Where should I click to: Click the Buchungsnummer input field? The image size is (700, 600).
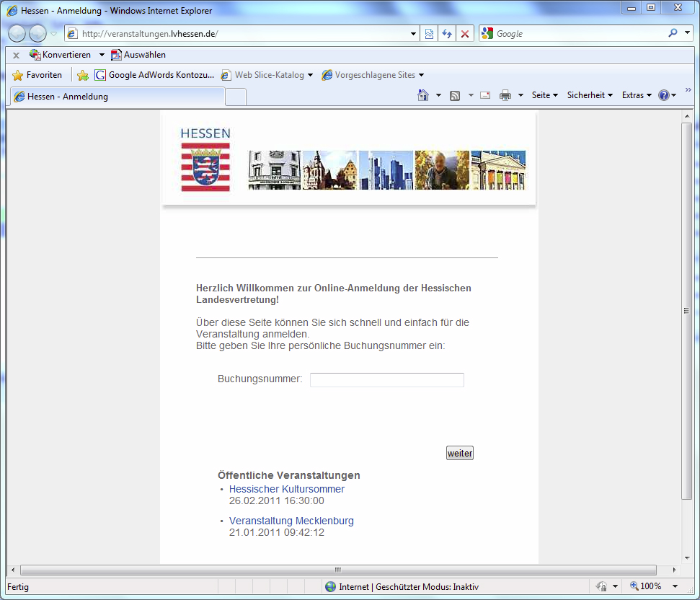(x=386, y=380)
